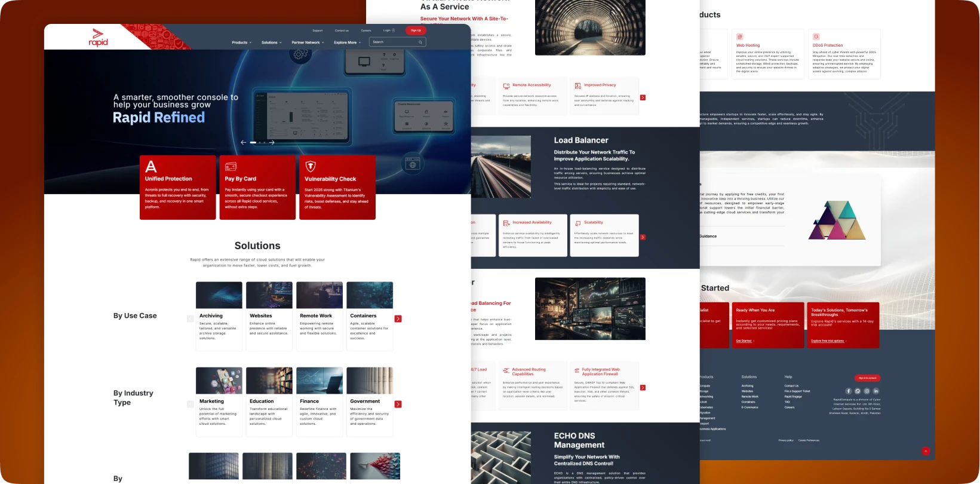
Task: Select the active hero carousel indicator bar
Action: (x=253, y=143)
